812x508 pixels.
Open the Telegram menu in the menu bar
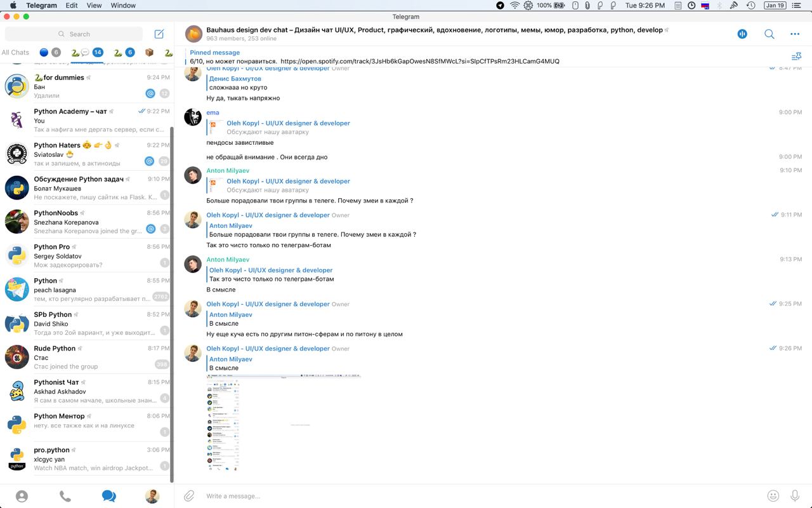41,5
